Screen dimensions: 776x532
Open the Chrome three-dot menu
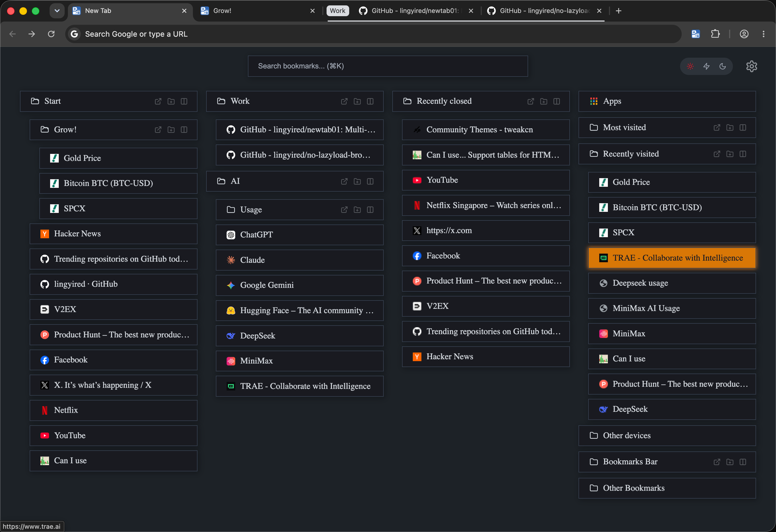[764, 34]
